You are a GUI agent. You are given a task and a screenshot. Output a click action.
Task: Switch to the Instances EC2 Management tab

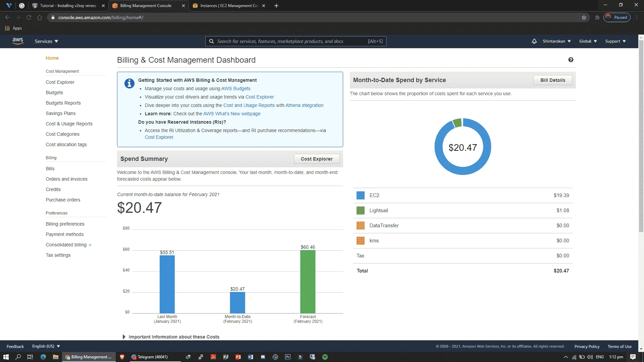[x=229, y=6]
